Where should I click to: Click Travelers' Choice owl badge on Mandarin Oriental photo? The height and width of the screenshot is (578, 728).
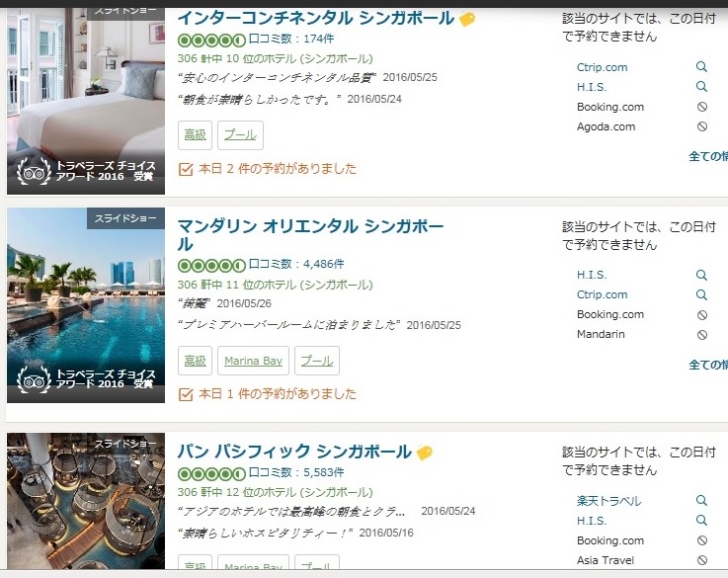click(x=34, y=379)
